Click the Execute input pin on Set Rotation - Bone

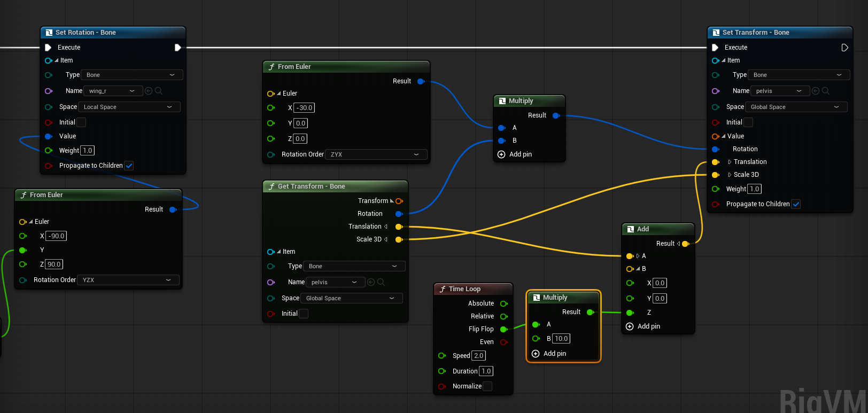click(48, 48)
